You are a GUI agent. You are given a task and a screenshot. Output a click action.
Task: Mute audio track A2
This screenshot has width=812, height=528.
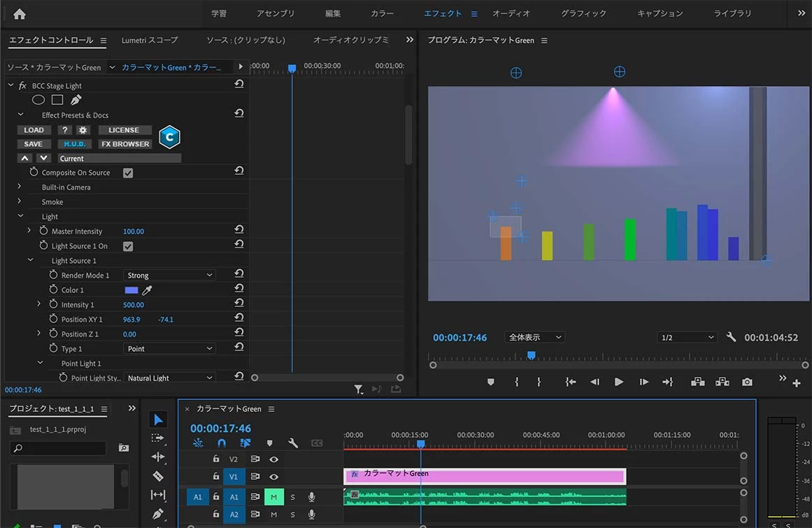pyautogui.click(x=273, y=515)
